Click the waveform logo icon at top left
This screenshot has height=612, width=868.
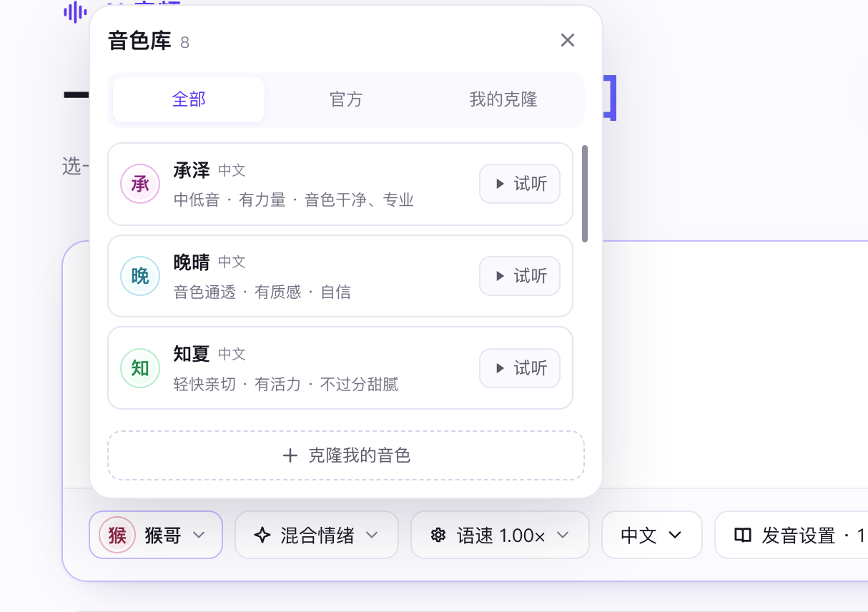point(75,12)
